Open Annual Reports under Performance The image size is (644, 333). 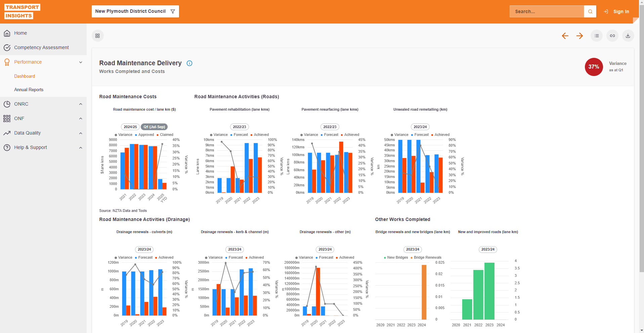pyautogui.click(x=29, y=90)
